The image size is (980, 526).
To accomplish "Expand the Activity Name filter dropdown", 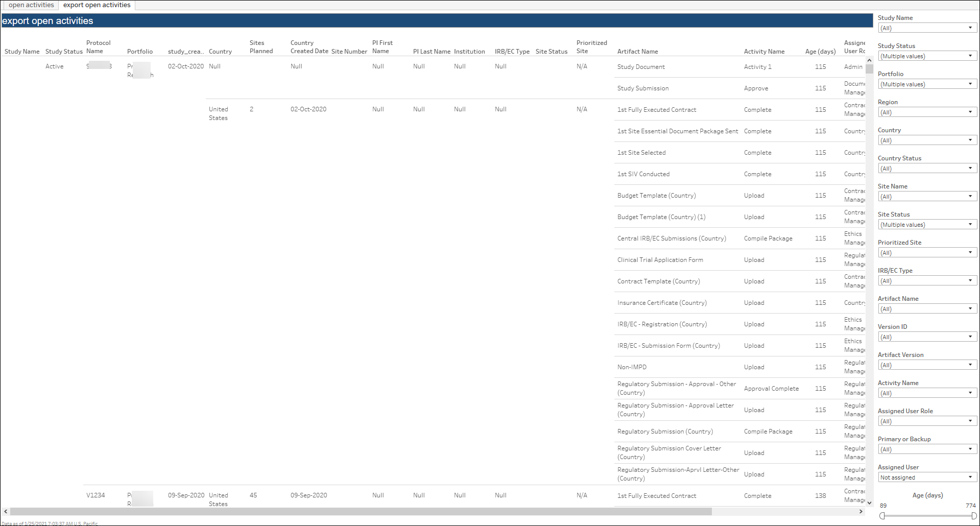I will click(927, 393).
